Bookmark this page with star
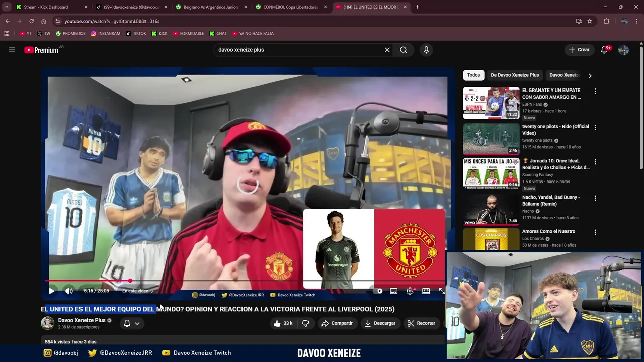644x362 pixels. tap(590, 21)
